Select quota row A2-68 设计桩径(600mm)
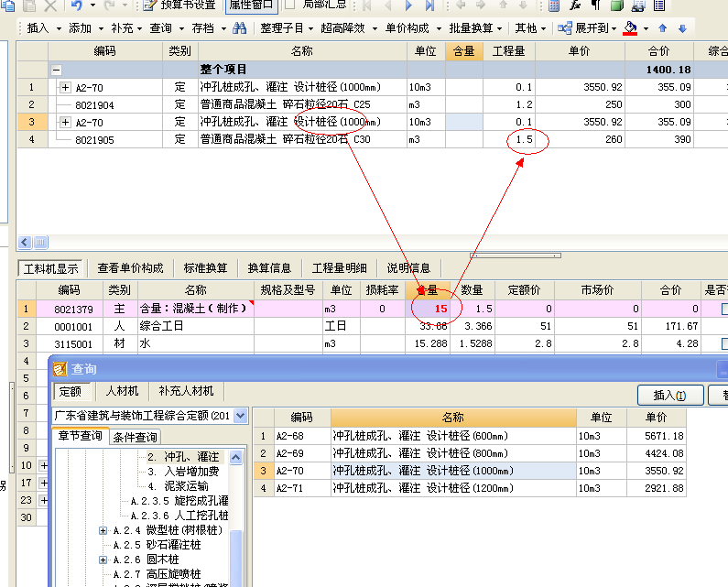The height and width of the screenshot is (587, 728). click(x=470, y=436)
